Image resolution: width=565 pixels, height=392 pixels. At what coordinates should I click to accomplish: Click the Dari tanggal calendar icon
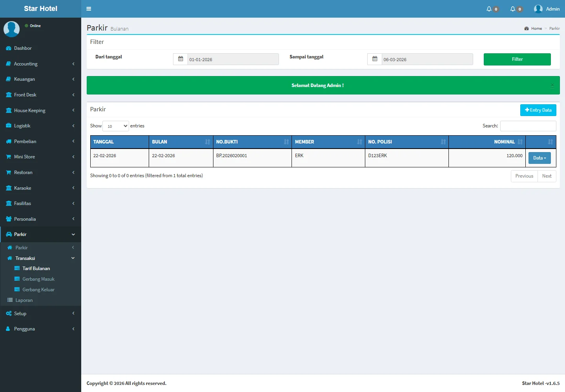[180, 59]
